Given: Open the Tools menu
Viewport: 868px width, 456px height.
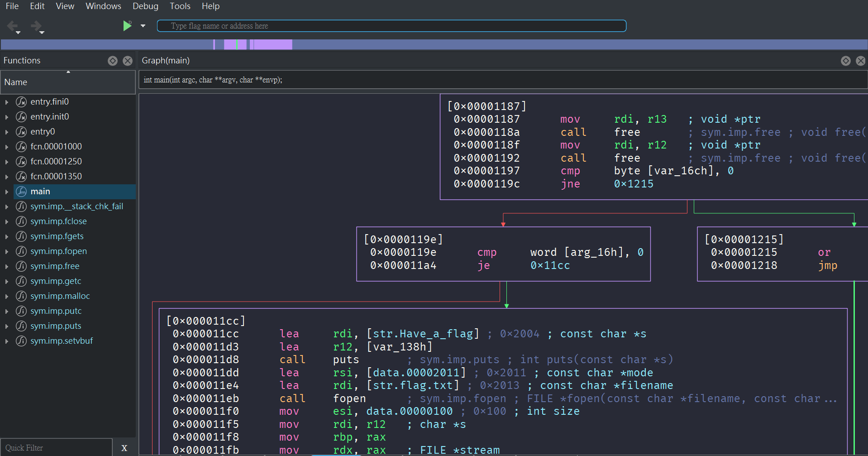Looking at the screenshot, I should point(180,6).
